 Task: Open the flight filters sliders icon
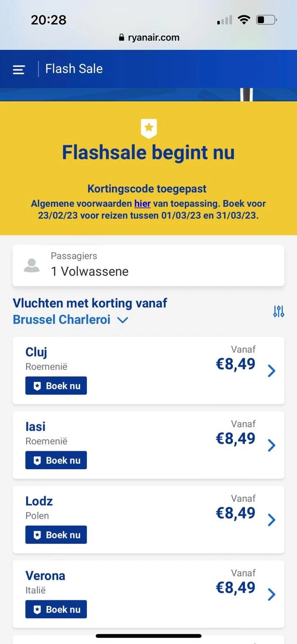click(278, 311)
